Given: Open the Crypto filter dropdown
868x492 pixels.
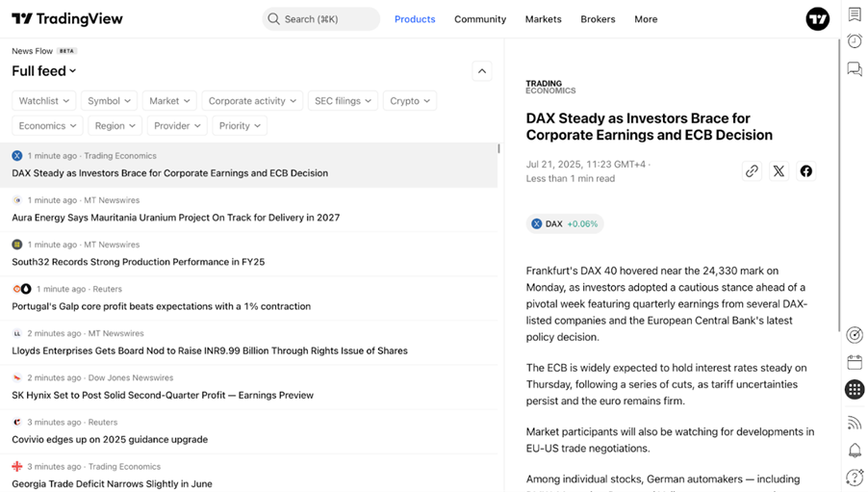Looking at the screenshot, I should pyautogui.click(x=410, y=101).
